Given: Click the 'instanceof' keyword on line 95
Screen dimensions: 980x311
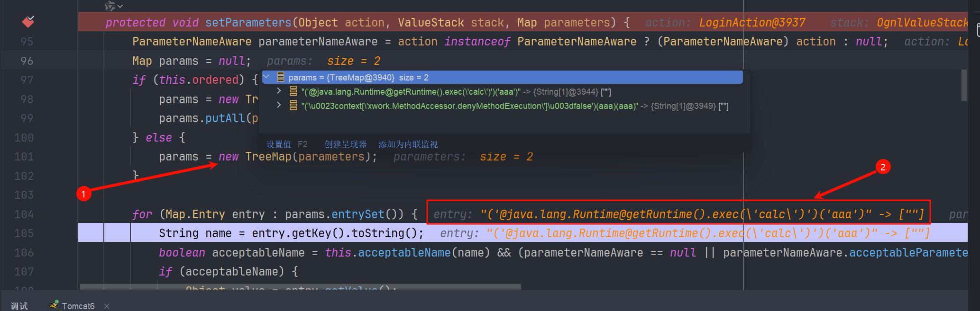Looking at the screenshot, I should click(477, 42).
